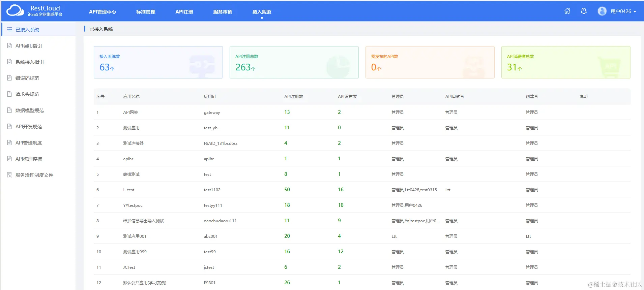This screenshot has width=644, height=290.
Task: Click the pie chart icon in API注册总数 card
Action: point(338,66)
